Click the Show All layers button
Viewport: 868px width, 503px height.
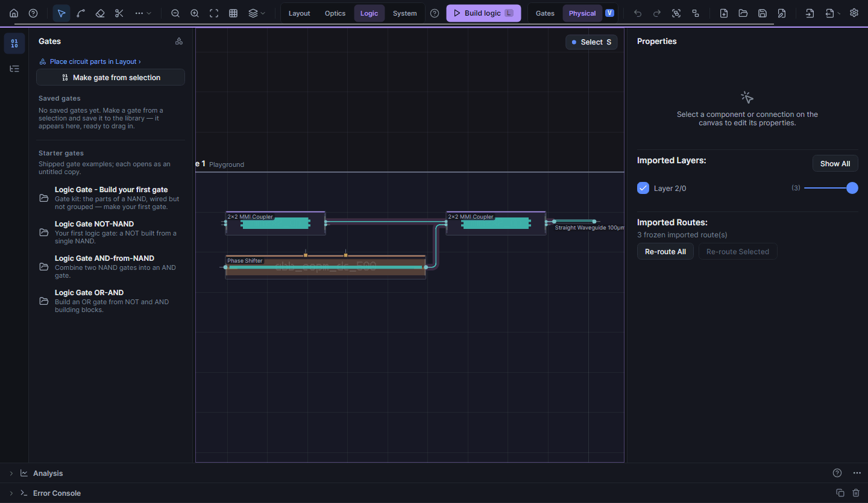(x=835, y=163)
